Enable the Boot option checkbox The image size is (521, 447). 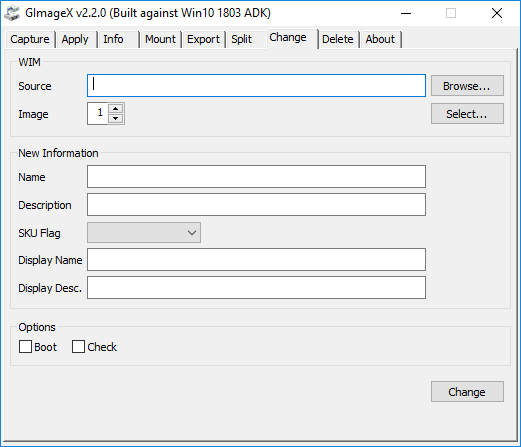coord(25,347)
